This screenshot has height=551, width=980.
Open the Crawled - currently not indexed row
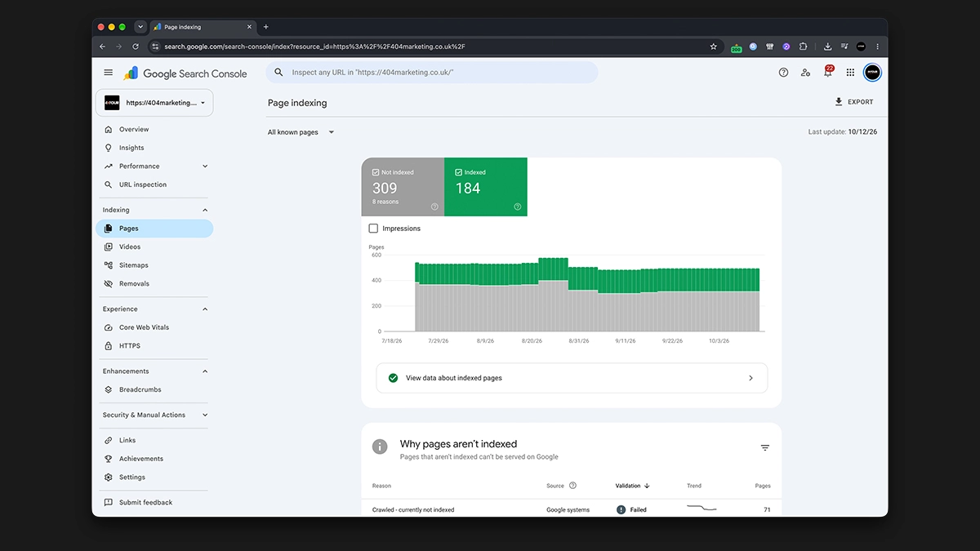pos(572,509)
